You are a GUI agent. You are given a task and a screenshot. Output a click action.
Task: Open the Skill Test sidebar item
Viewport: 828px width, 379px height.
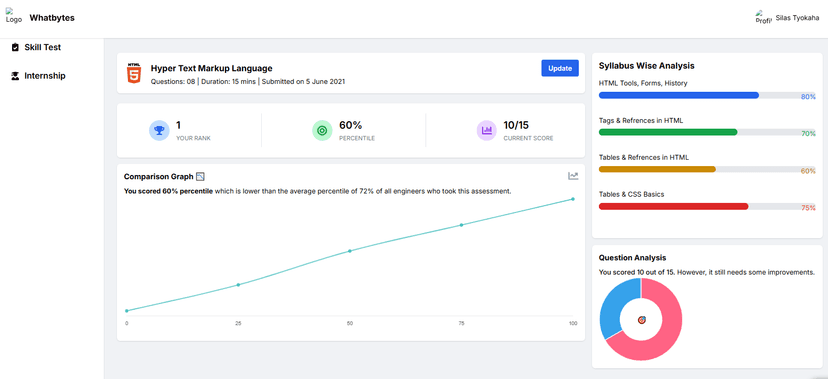tap(36, 47)
